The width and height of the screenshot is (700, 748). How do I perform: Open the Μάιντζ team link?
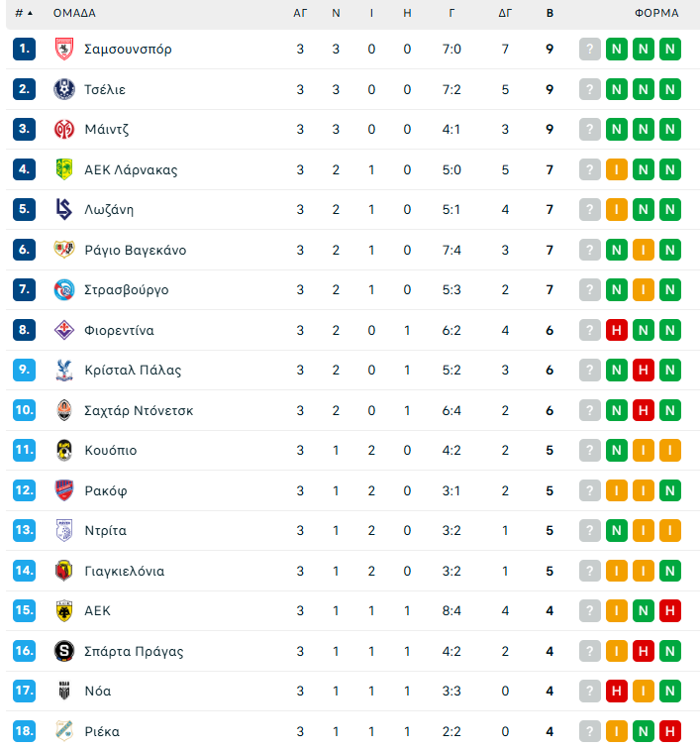[x=107, y=129]
